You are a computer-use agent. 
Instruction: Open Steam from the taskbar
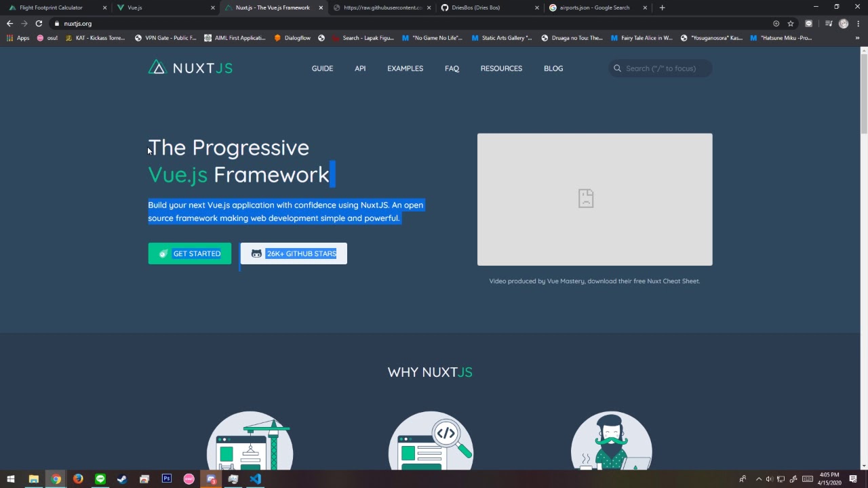[122, 479]
